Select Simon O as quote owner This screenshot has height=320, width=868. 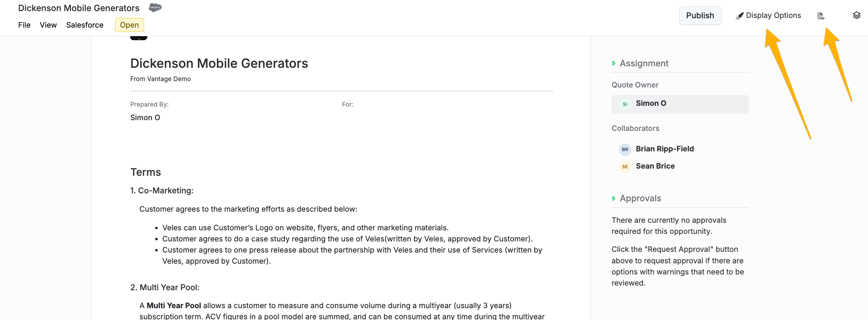680,104
